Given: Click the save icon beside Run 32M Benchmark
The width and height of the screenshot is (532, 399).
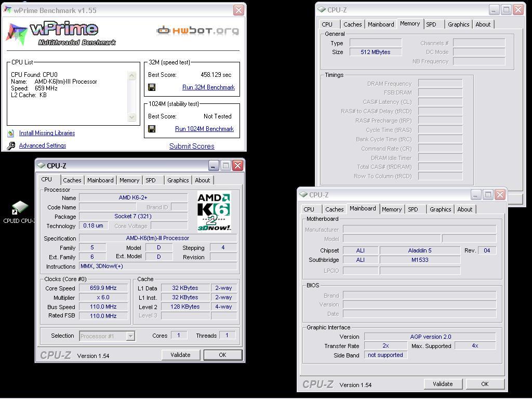Looking at the screenshot, I should tap(152, 87).
